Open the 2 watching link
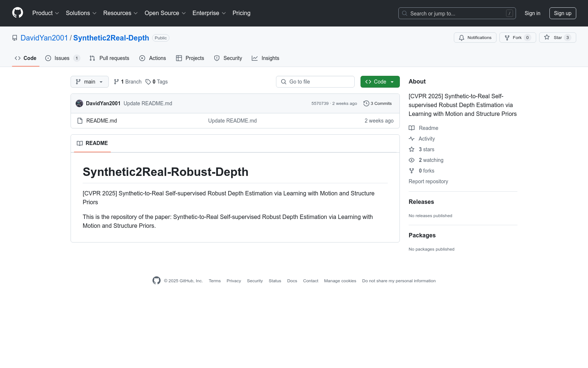The height and width of the screenshot is (368, 588). 426,160
